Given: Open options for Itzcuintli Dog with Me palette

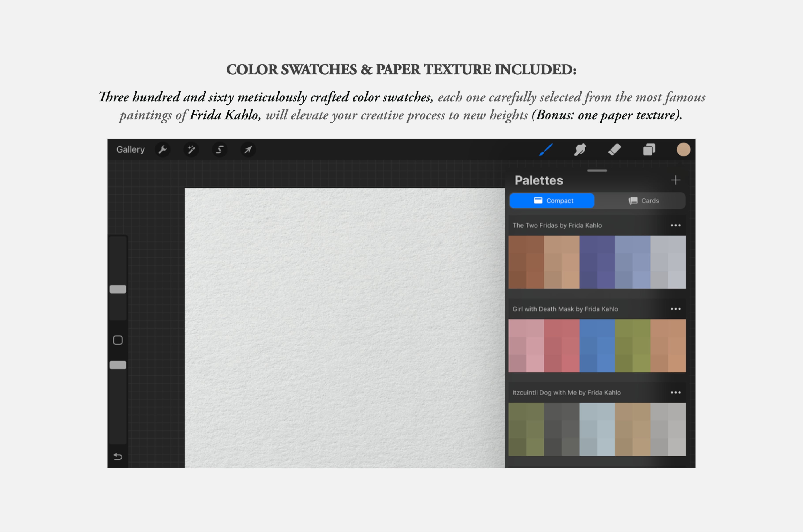Looking at the screenshot, I should 675,392.
